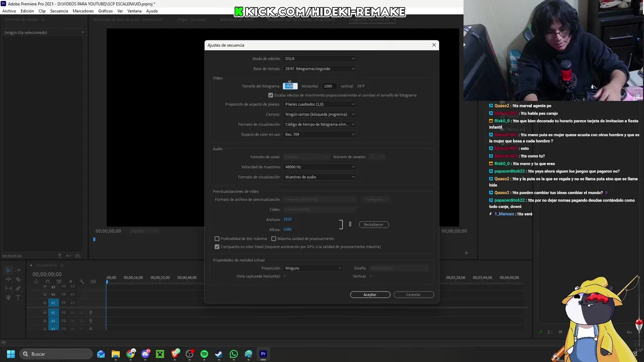The image size is (644, 362).
Task: Open Discord from the taskbar
Action: [x=145, y=354]
